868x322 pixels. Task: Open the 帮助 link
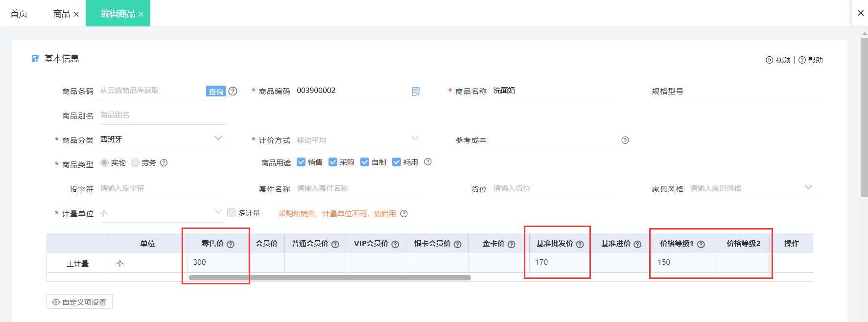[x=811, y=60]
